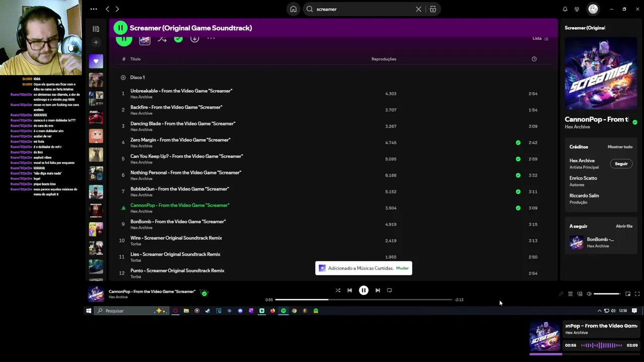Create new playlist with plus icon
The height and width of the screenshot is (362, 644).
[x=96, y=42]
